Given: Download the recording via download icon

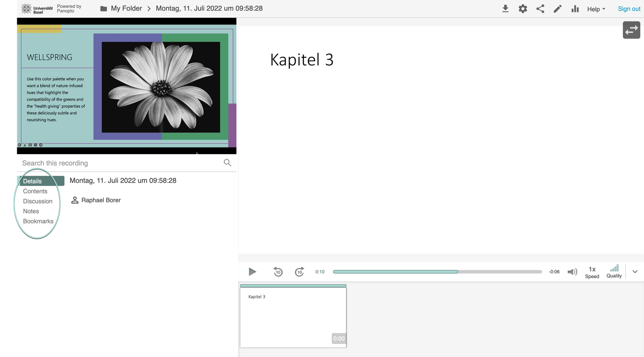Looking at the screenshot, I should (505, 9).
